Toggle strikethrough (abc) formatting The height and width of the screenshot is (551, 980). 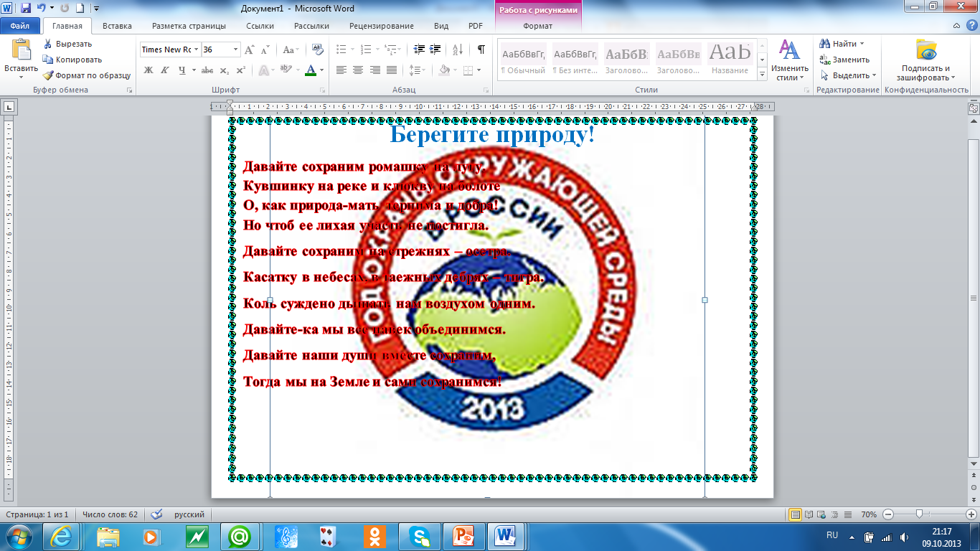[x=207, y=70]
